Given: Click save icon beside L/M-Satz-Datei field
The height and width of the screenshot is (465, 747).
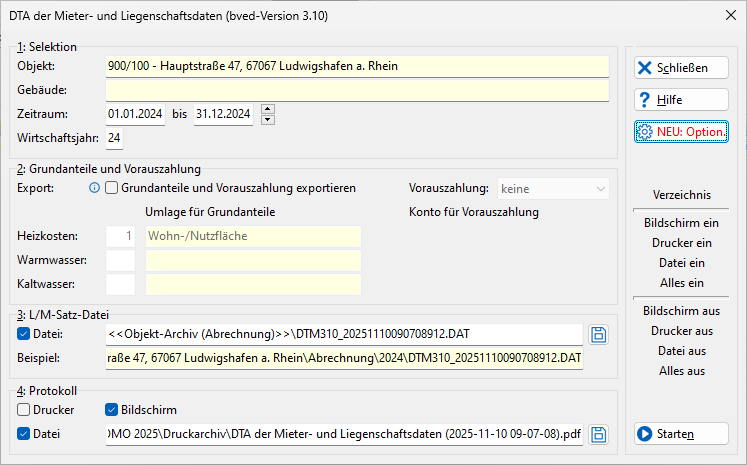Looking at the screenshot, I should coord(598,334).
